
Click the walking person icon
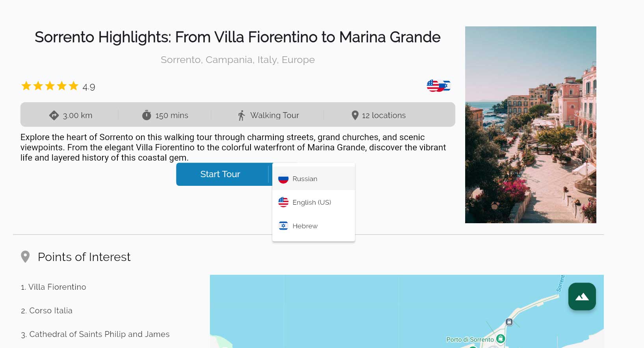pos(241,115)
